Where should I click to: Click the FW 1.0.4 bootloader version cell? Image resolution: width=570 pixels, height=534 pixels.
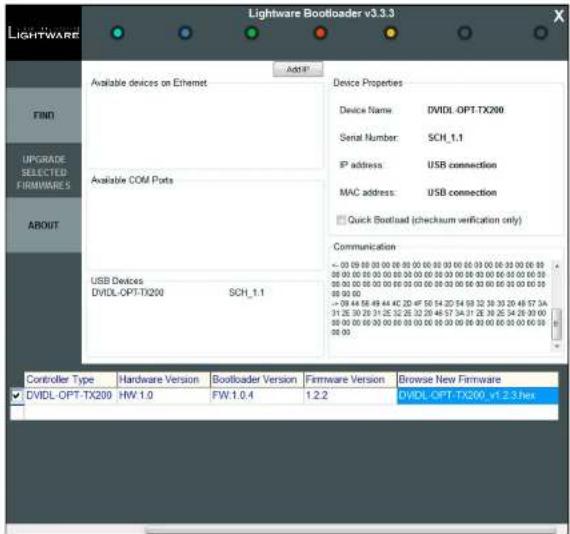coord(257,396)
